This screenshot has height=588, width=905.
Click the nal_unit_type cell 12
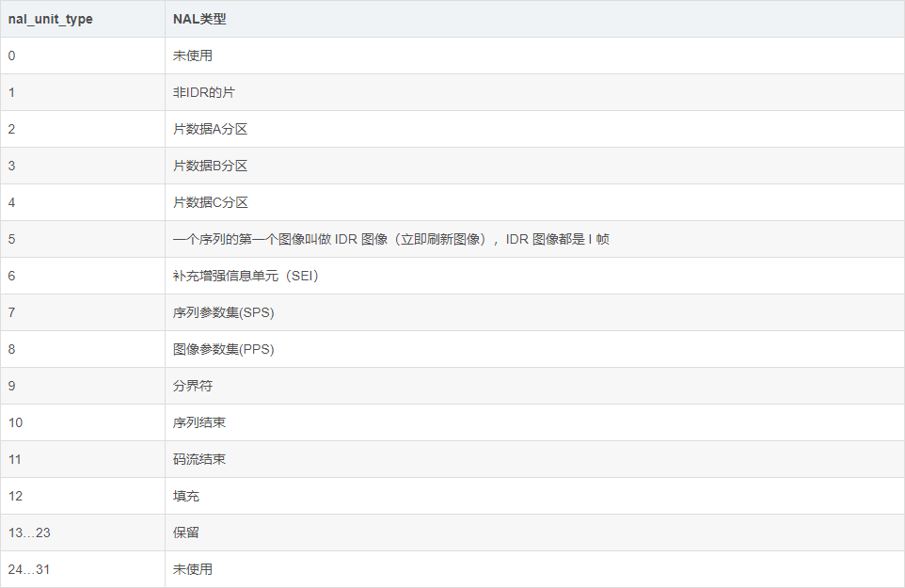click(83, 496)
